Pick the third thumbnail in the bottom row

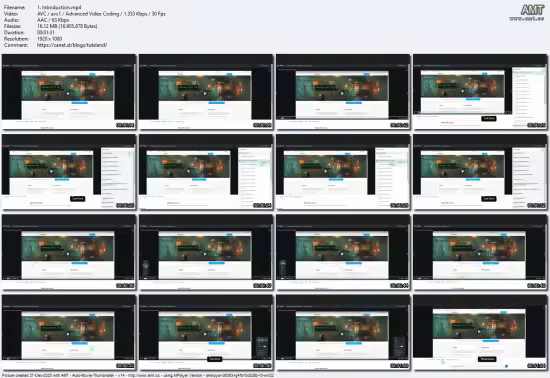click(x=343, y=333)
